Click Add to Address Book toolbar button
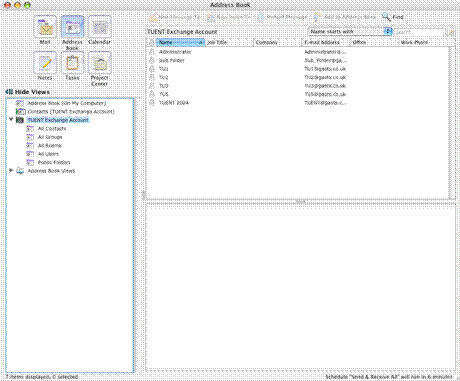Viewport: 460px width, 381px height. [x=345, y=17]
